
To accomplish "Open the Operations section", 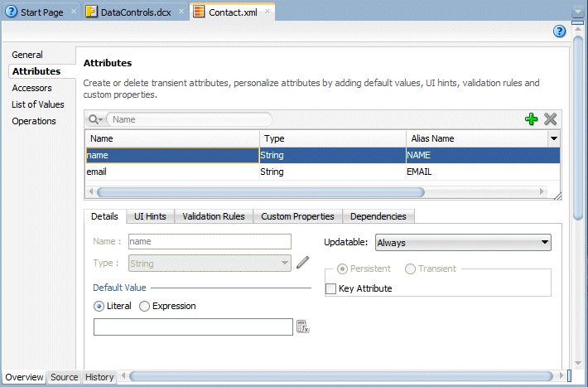I will pyautogui.click(x=34, y=121).
